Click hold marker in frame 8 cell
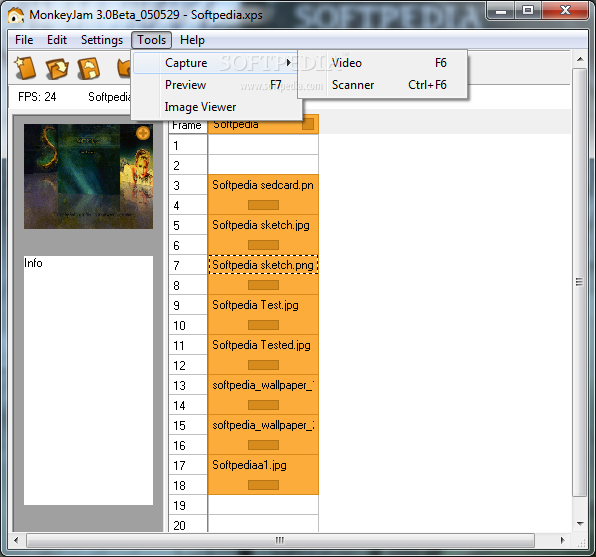 click(x=263, y=285)
